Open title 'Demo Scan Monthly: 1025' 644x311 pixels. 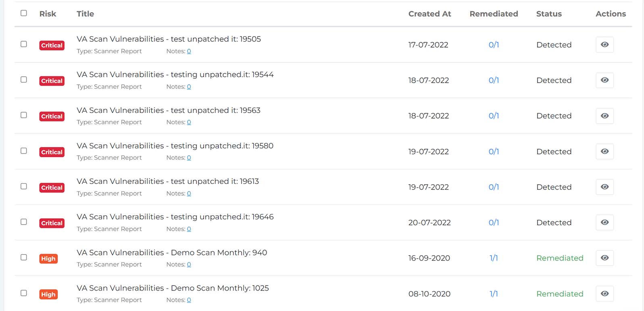[x=173, y=288]
